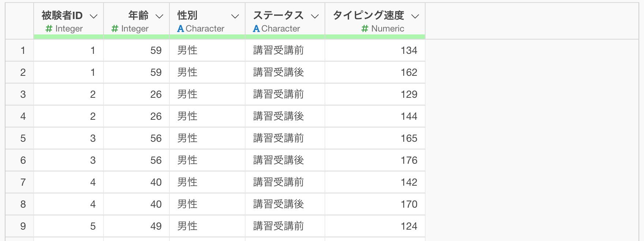Expand the 性別 column menu chevron
The height and width of the screenshot is (241, 644).
[235, 16]
